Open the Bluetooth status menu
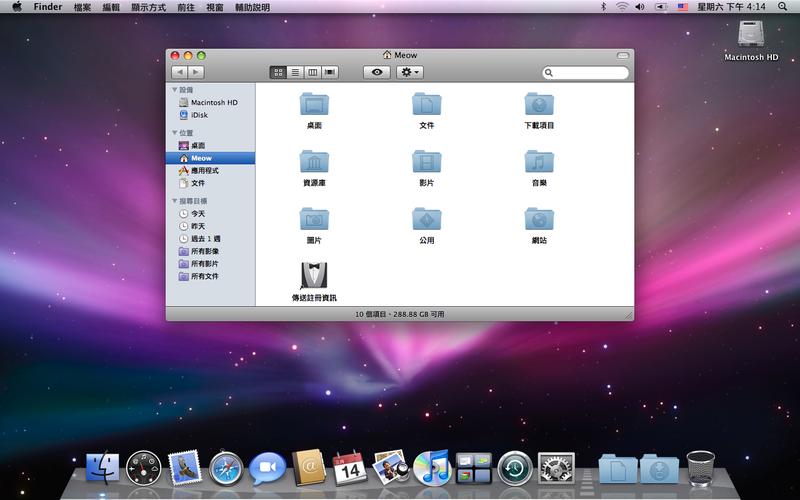 pos(603,7)
